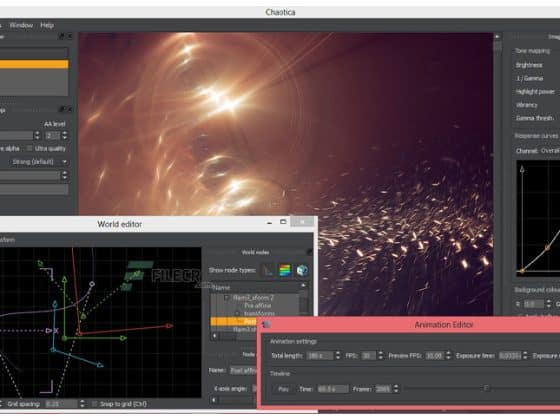This screenshot has width=560, height=420.
Task: Click the World nodes tree vertical scrollbar
Action: [303, 305]
